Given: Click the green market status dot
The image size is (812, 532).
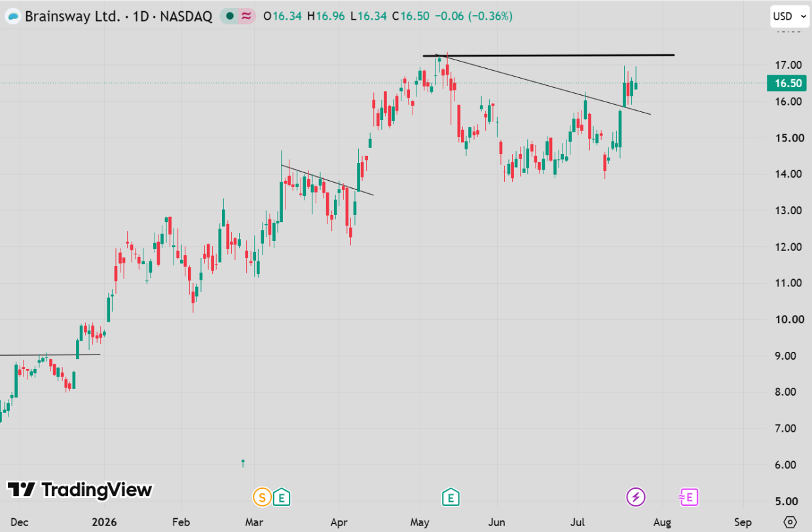Looking at the screenshot, I should 229,16.
